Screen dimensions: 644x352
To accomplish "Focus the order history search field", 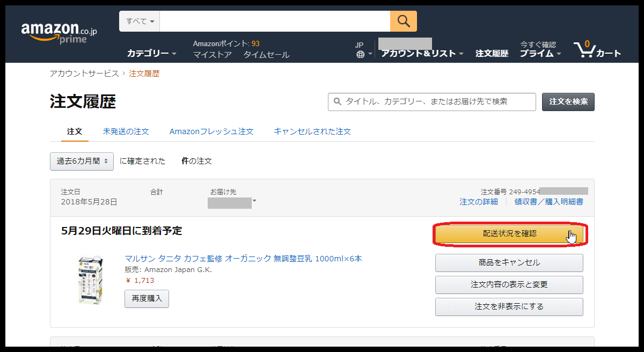I will coord(437,101).
